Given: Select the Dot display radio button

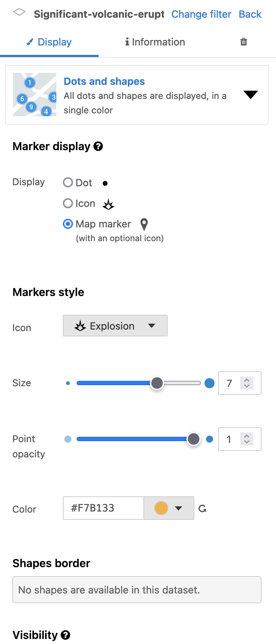Looking at the screenshot, I should pyautogui.click(x=68, y=182).
